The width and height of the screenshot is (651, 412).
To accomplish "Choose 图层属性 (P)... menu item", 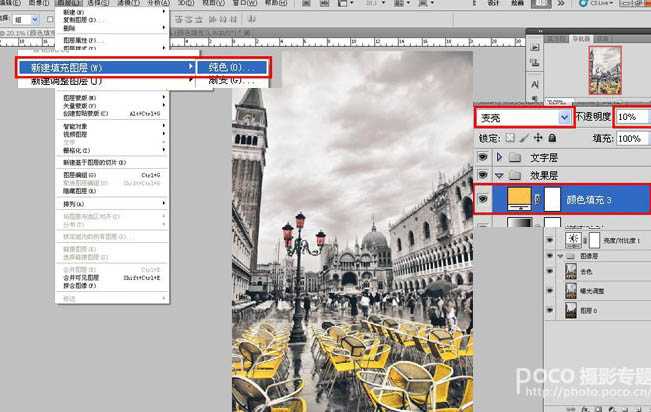I will (113, 40).
